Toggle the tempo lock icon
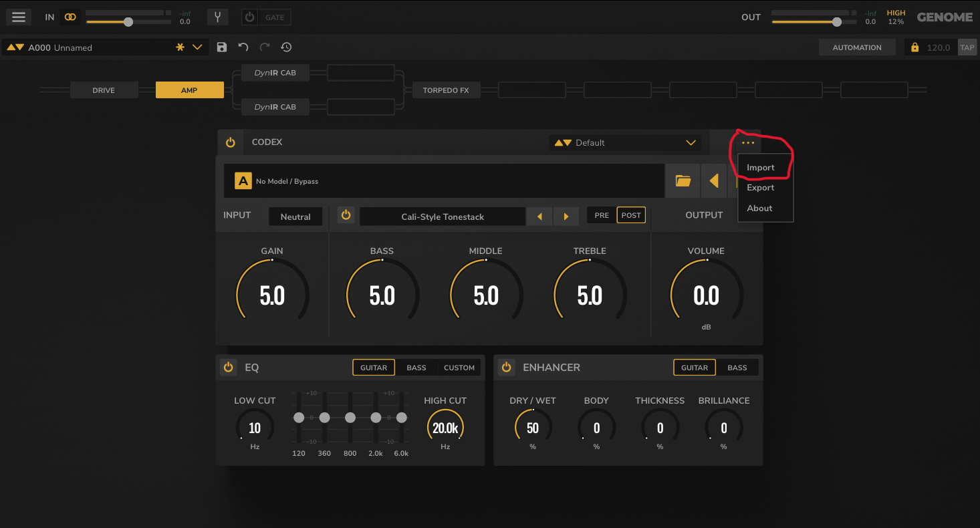 click(x=914, y=47)
